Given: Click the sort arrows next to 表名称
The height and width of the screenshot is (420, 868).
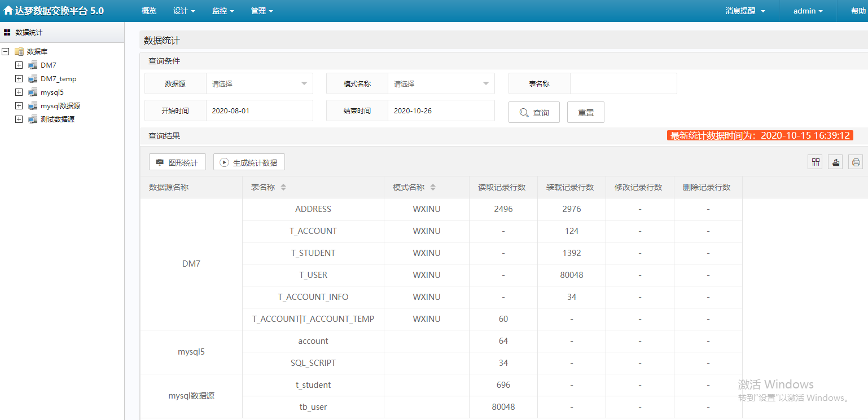Looking at the screenshot, I should coord(283,187).
